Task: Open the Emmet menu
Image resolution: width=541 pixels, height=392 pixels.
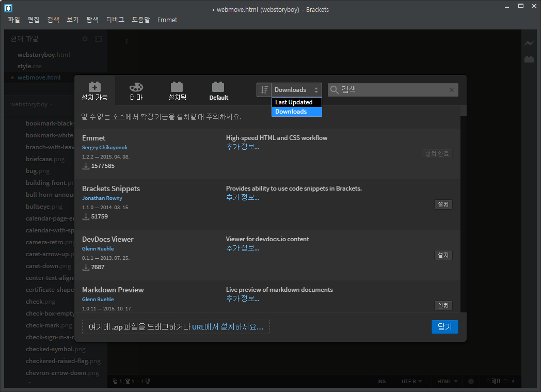Action: pos(167,20)
